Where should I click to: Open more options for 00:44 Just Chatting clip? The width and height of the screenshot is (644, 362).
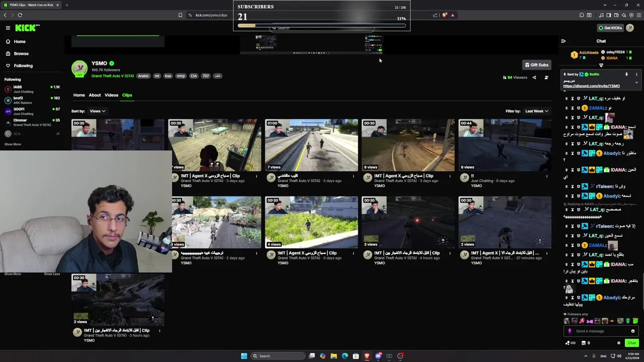pyautogui.click(x=547, y=176)
